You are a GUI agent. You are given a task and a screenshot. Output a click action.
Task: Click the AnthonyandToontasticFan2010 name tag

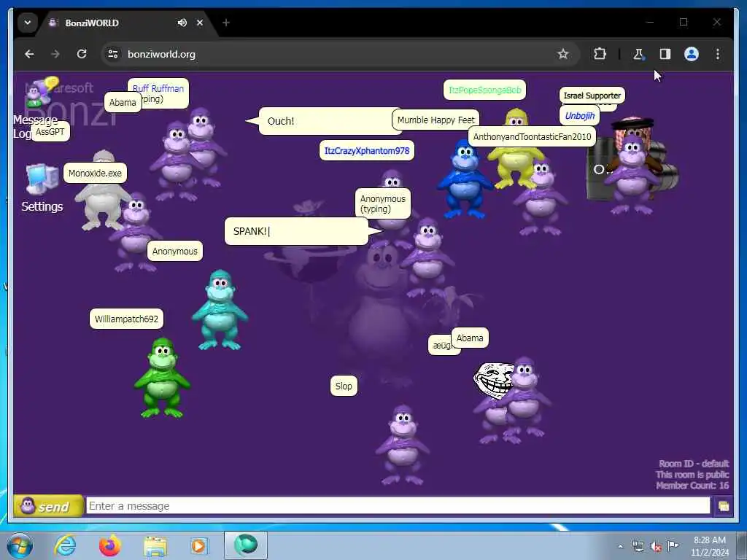(x=532, y=136)
